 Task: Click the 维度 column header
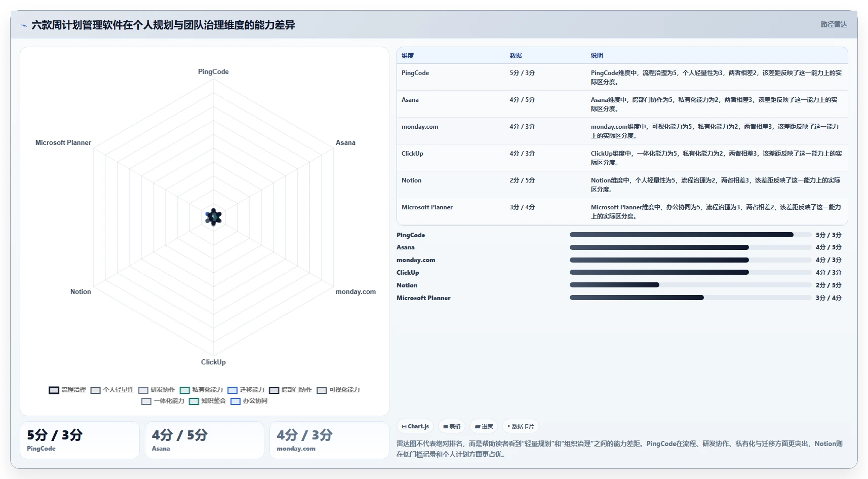click(408, 56)
